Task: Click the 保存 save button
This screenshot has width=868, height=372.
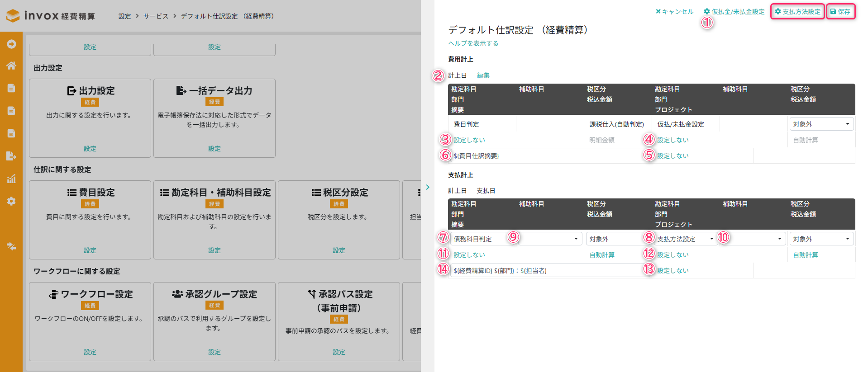Action: coord(840,12)
